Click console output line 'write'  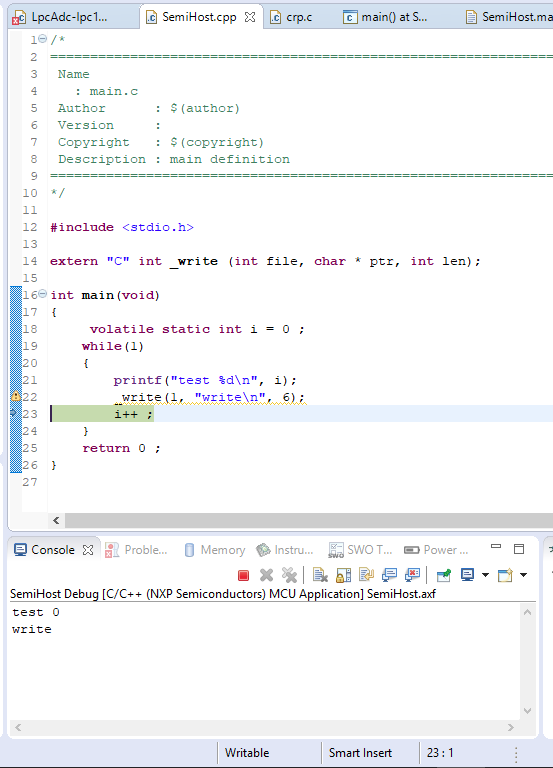pyautogui.click(x=32, y=629)
